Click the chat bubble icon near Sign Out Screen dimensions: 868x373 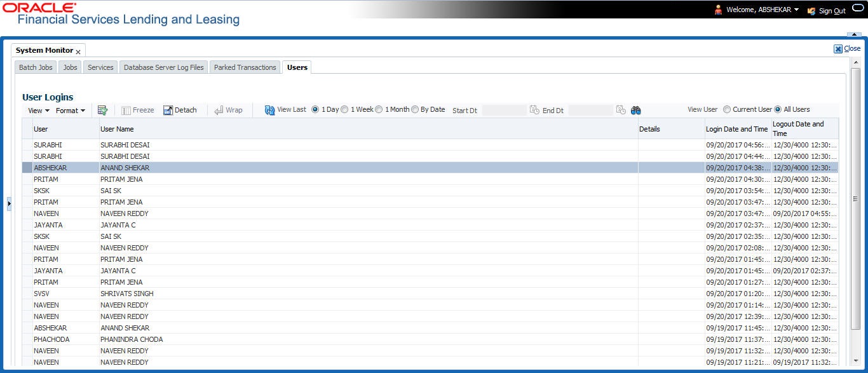pyautogui.click(x=858, y=9)
